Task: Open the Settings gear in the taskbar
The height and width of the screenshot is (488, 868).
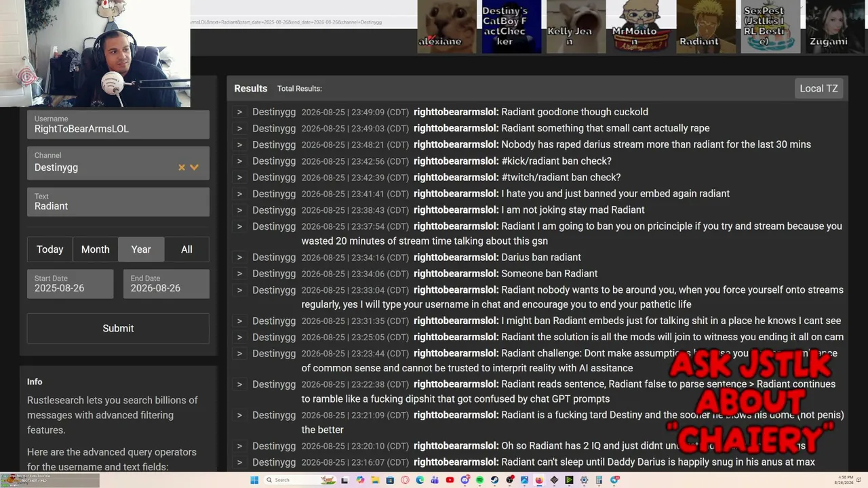Action: point(584,480)
